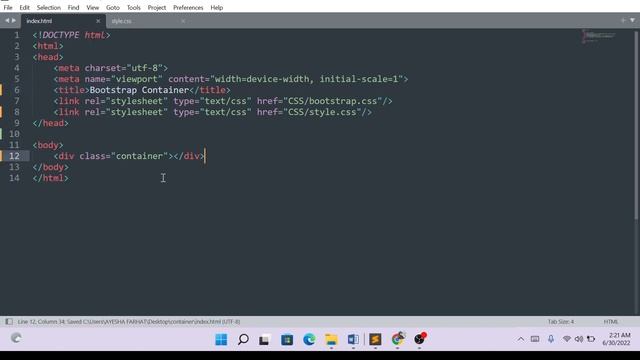
Task: Open Google Chrome from taskbar
Action: coord(398,339)
